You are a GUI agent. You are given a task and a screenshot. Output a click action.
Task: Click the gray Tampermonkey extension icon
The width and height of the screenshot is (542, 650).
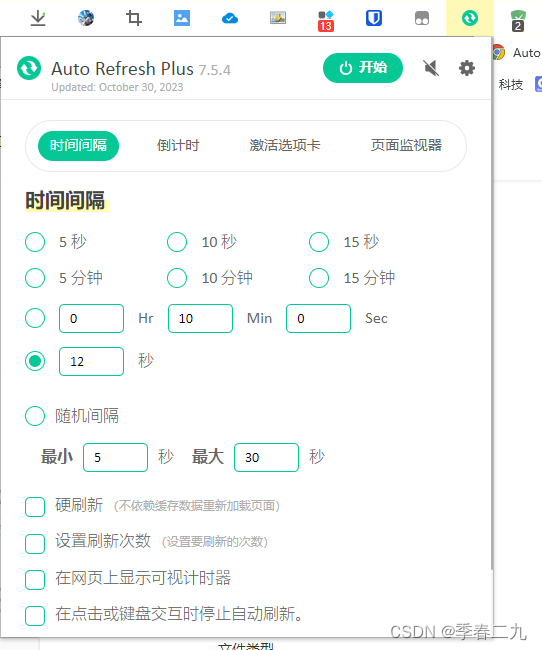pos(422,18)
